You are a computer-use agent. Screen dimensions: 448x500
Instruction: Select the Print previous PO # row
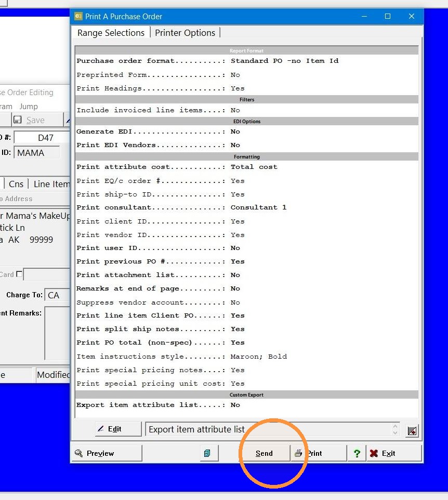247,261
